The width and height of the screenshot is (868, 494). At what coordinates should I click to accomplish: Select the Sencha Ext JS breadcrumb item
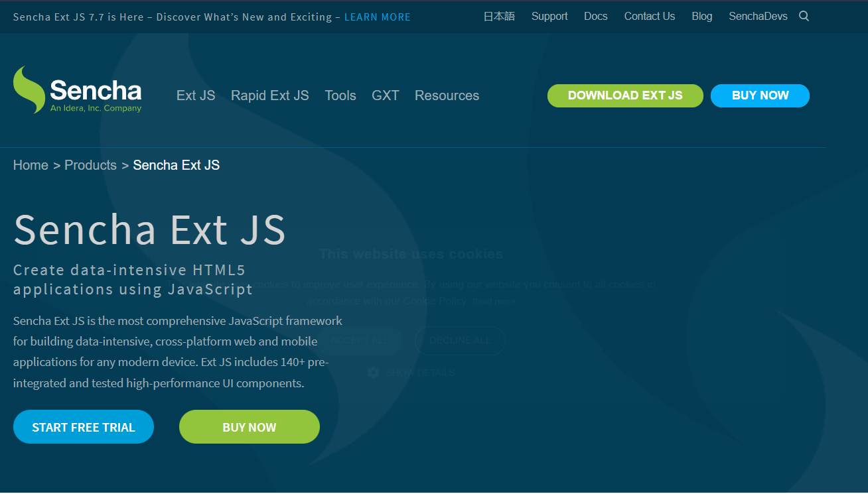tap(176, 165)
